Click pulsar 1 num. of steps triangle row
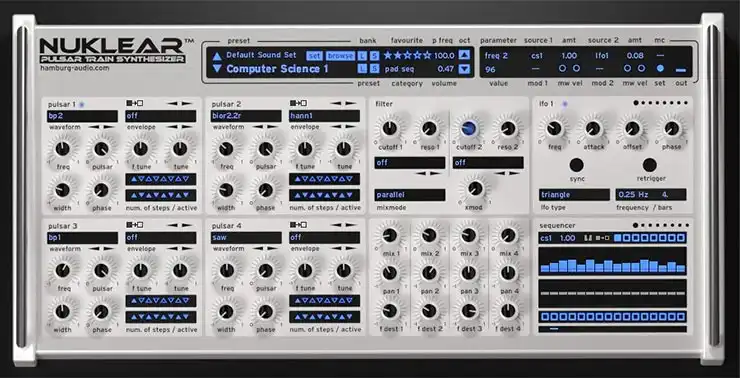 161,179
